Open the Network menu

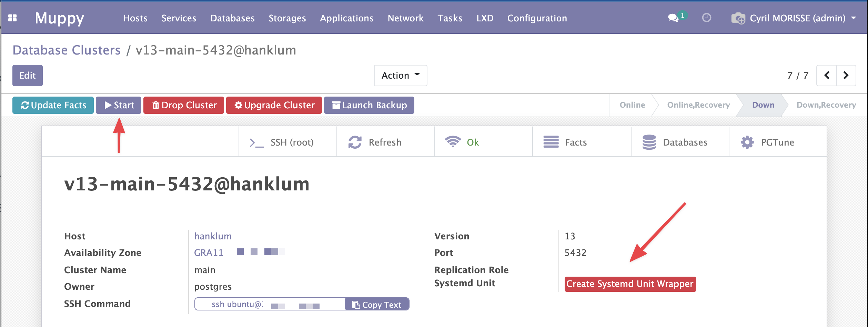coord(405,18)
